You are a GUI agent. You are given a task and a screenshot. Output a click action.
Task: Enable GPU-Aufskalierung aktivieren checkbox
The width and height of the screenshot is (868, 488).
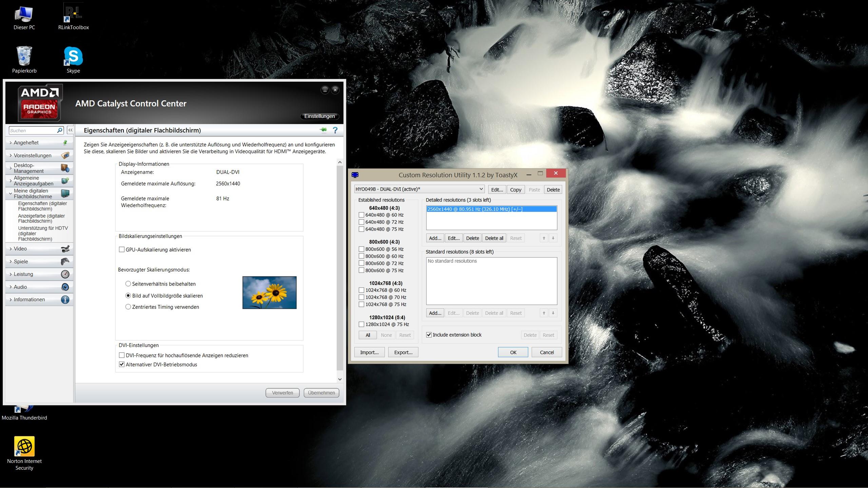(x=122, y=250)
